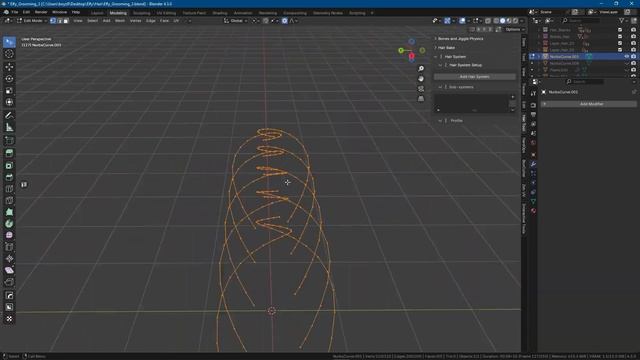640x360 pixels.
Task: Open the outliner filter dropdown
Action: point(624,20)
